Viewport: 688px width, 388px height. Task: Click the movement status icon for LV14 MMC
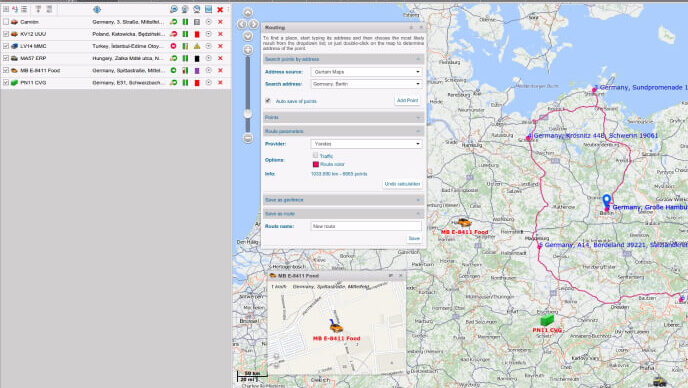[x=173, y=46]
